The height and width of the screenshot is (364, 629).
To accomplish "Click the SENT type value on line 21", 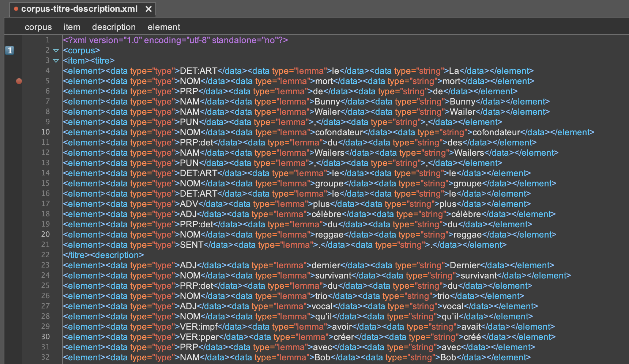I will pyautogui.click(x=191, y=245).
